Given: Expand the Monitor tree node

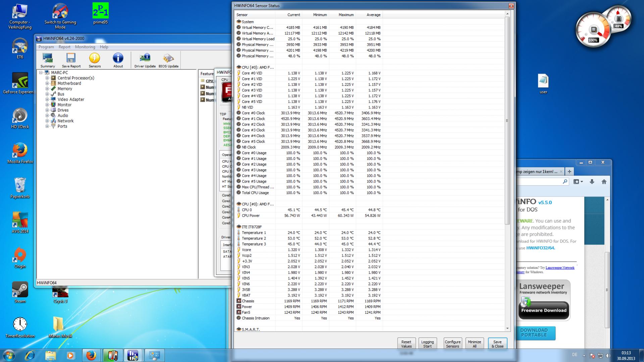Looking at the screenshot, I should [47, 105].
